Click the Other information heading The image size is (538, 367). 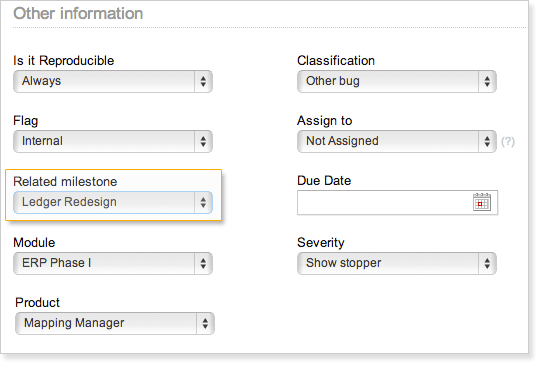[x=78, y=14]
